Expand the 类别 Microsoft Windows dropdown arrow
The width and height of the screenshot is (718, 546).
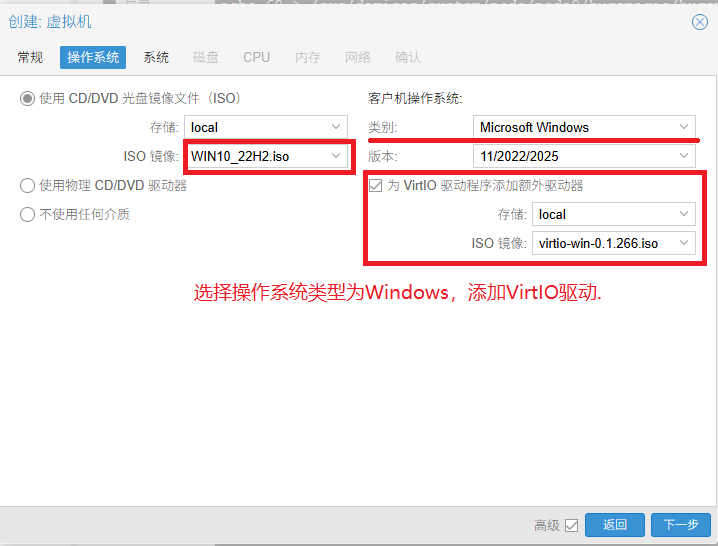[684, 127]
